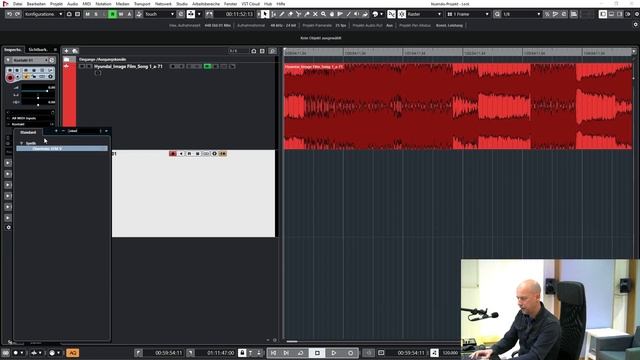Switch to the Sichtbarkeit tab
The image size is (640, 360).
coord(38,49)
